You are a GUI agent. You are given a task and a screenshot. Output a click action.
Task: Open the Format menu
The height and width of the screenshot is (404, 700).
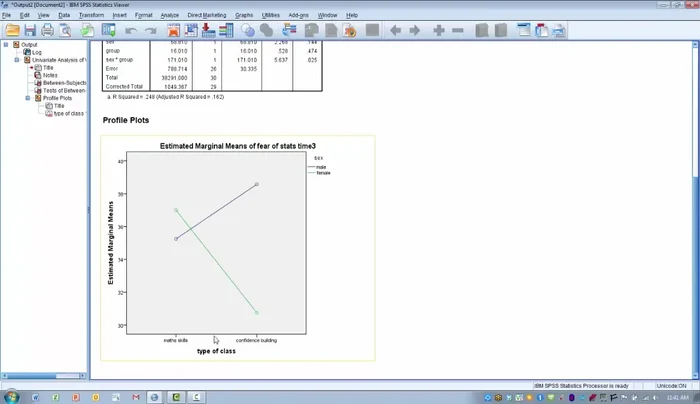[x=143, y=15]
